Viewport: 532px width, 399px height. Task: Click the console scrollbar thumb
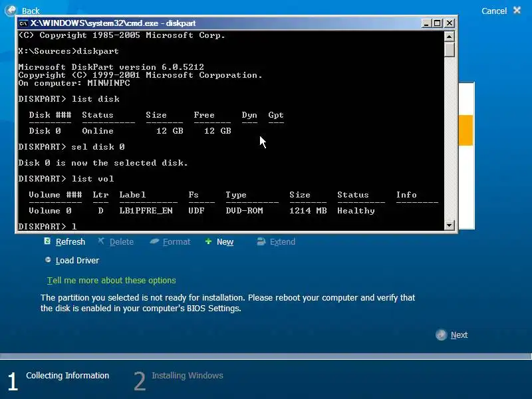coord(450,49)
